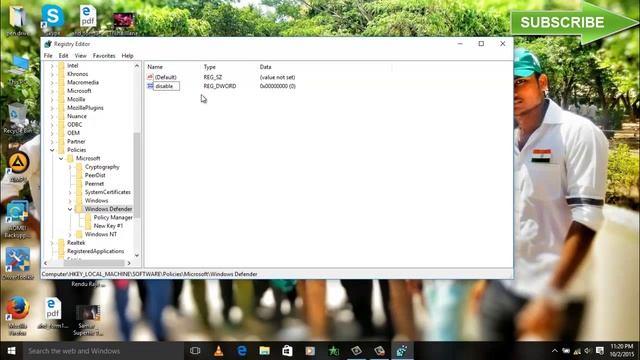Open the View menu

point(80,56)
